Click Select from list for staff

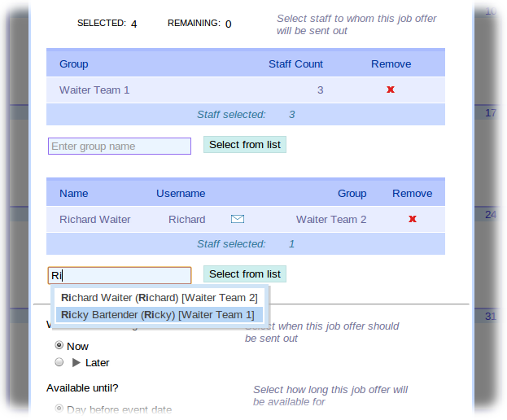244,274
